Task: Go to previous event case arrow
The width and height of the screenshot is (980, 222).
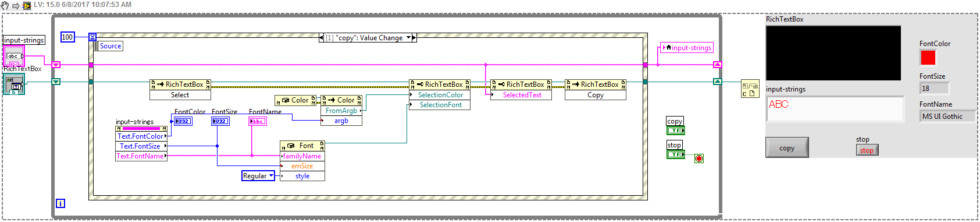Action: pyautogui.click(x=322, y=37)
